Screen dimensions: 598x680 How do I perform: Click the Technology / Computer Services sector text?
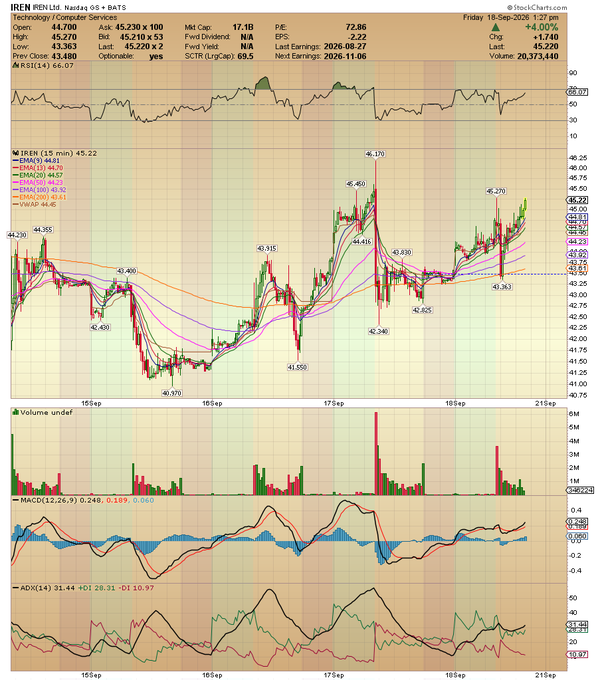65,17
